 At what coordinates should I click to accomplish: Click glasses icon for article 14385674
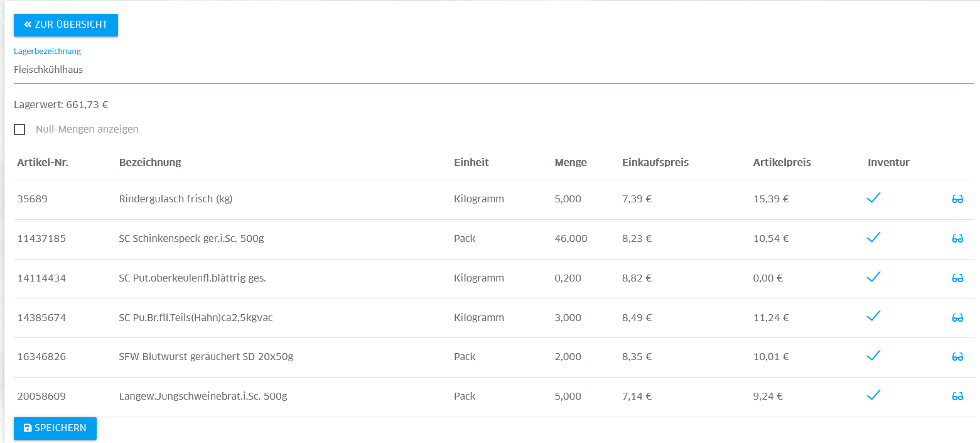957,317
